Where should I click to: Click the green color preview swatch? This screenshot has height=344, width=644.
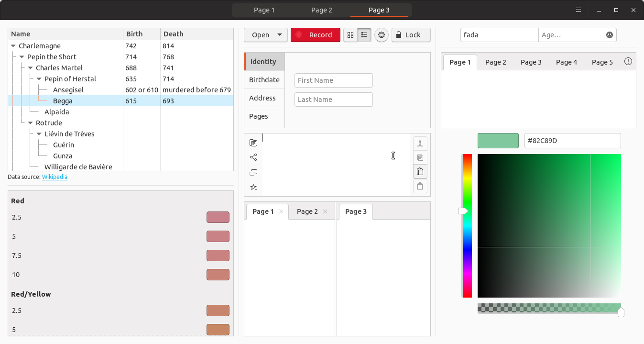pos(498,141)
